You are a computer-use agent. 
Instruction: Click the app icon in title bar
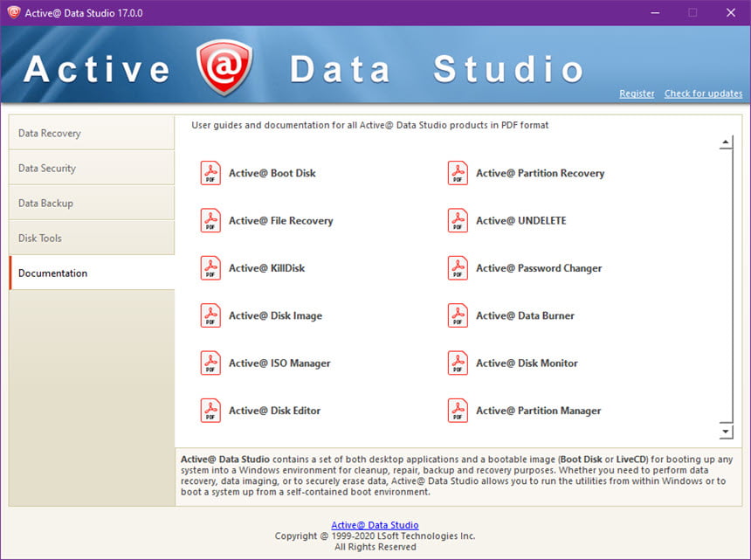coord(13,12)
